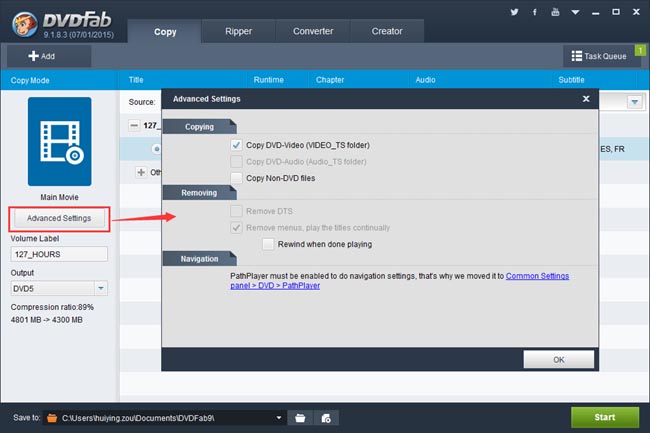Toggle Copy DVD-Video (VIDEO_TS folder) checkbox

pos(236,145)
